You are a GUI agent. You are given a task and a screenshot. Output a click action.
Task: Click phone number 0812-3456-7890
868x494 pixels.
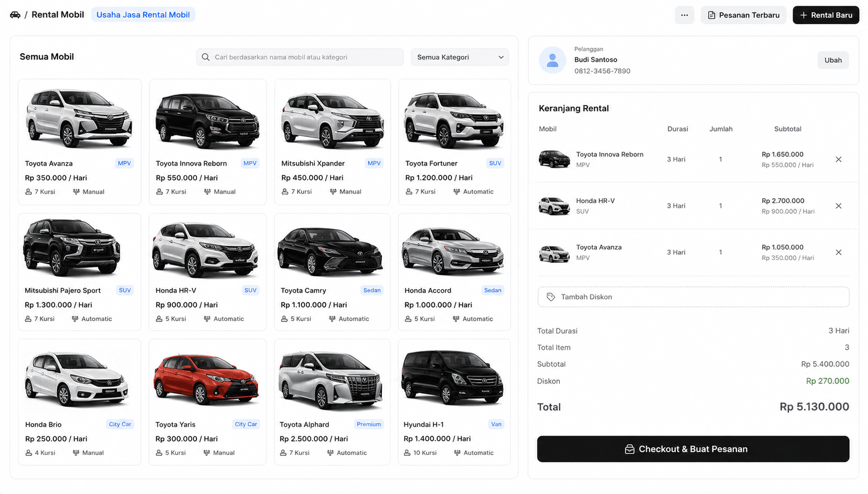pos(602,71)
